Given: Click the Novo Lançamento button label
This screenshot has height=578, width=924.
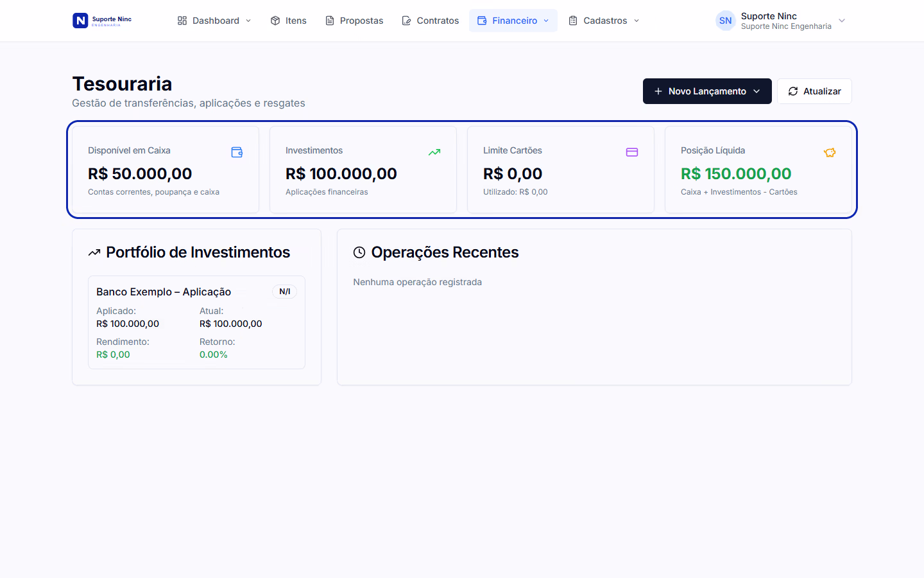Looking at the screenshot, I should coord(707,91).
